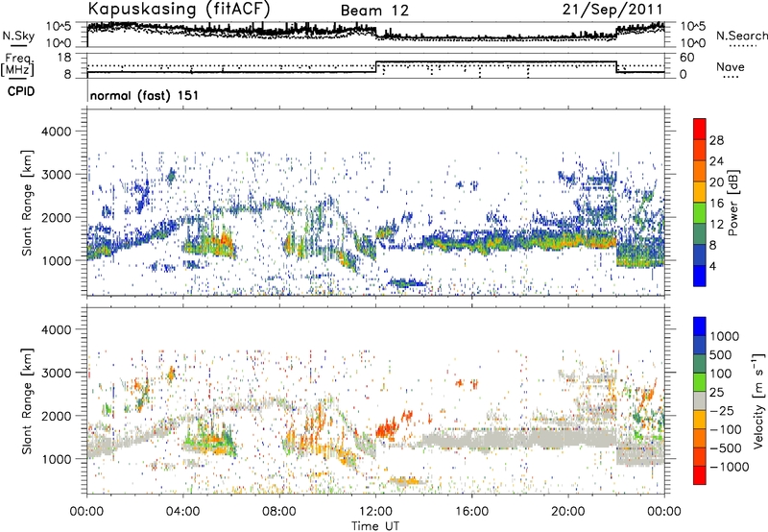Click 'Slant Range [km]' label of the velocity panel
The height and width of the screenshot is (532, 768).
tap(27, 401)
